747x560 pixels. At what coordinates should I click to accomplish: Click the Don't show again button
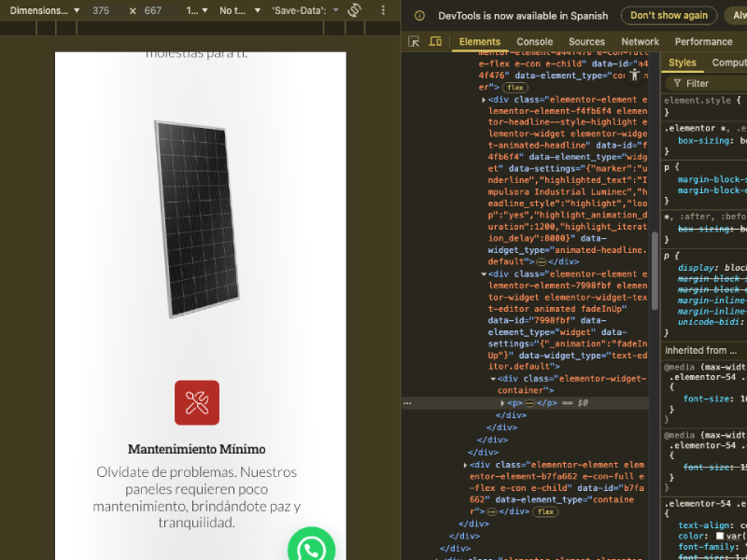[669, 16]
